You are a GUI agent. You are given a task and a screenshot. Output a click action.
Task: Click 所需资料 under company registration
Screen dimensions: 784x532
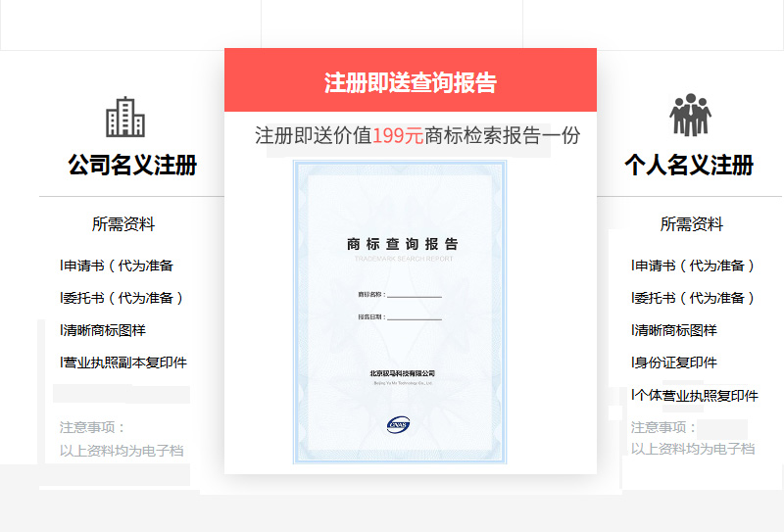point(123,224)
